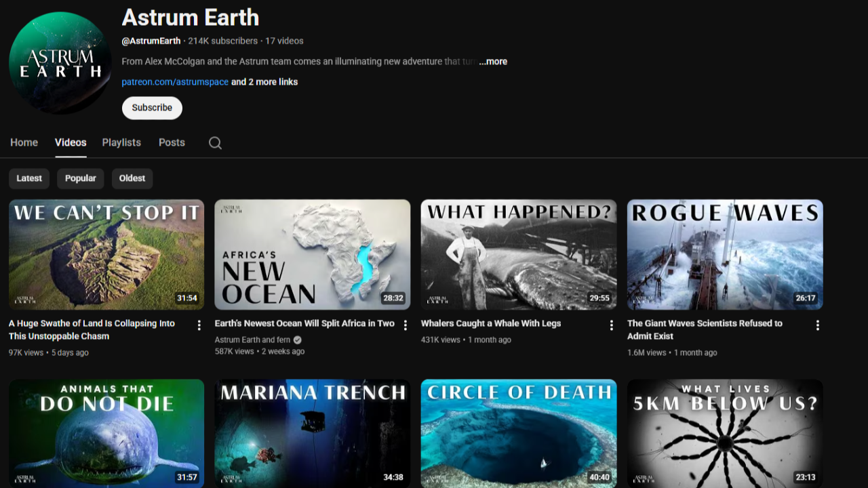Open the channel search icon
This screenshot has height=488, width=868.
point(215,142)
